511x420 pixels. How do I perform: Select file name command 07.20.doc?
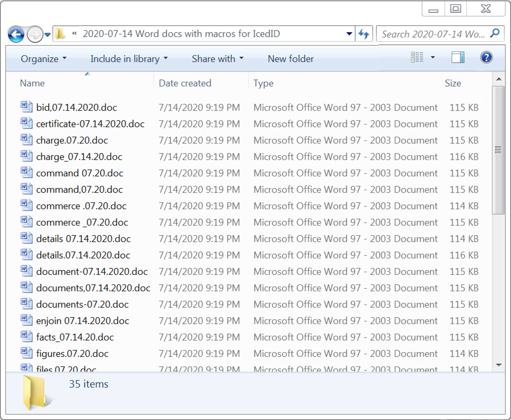80,173
